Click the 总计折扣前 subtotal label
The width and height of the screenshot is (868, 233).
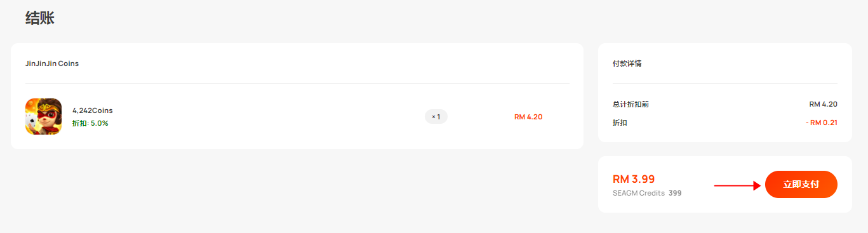pos(631,104)
